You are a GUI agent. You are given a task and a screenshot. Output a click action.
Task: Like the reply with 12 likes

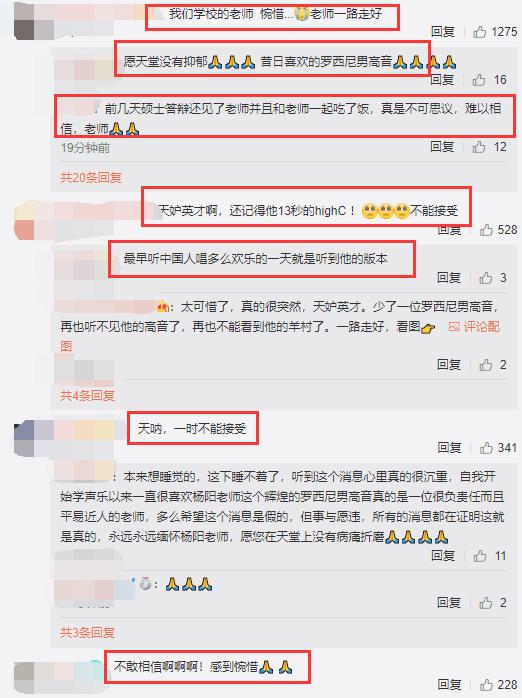479,146
